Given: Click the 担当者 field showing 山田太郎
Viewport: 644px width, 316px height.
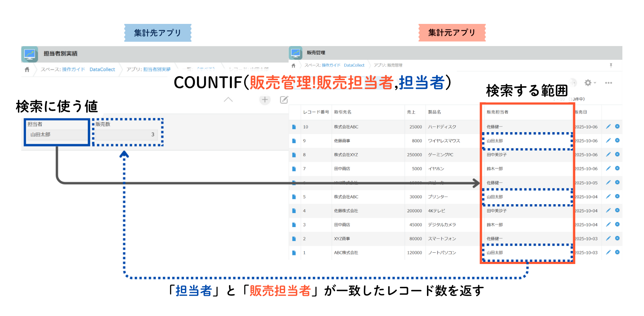Looking at the screenshot, I should [57, 135].
